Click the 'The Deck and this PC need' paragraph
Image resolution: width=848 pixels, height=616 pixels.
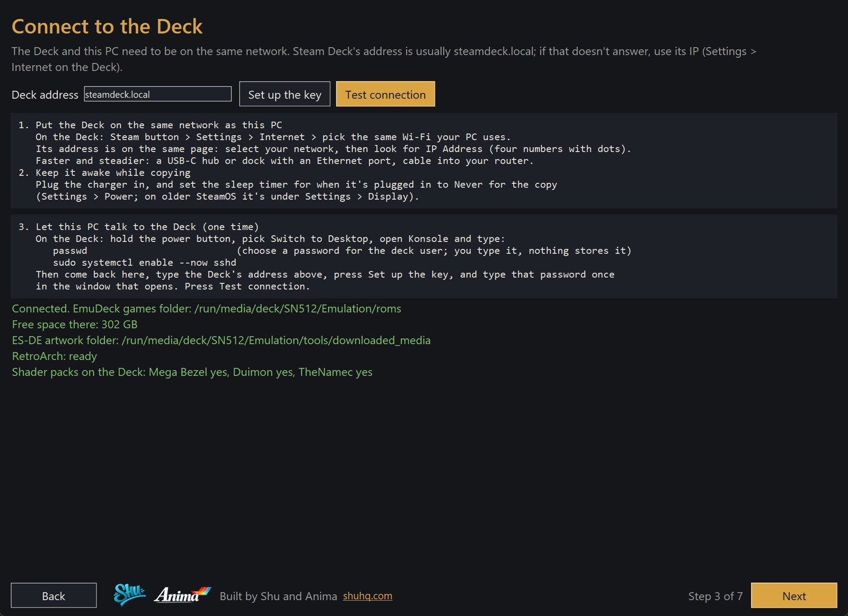click(x=384, y=59)
